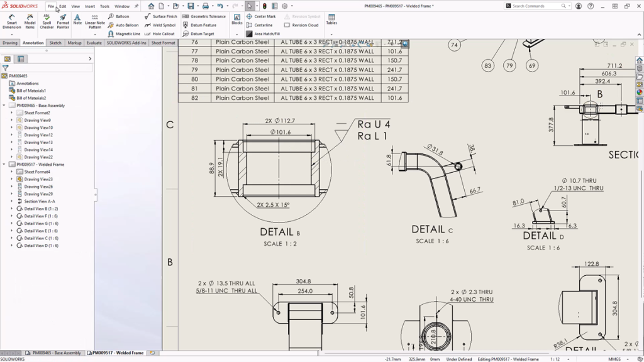Insert a Weld Symbol
The image size is (644, 362).
[x=160, y=25]
